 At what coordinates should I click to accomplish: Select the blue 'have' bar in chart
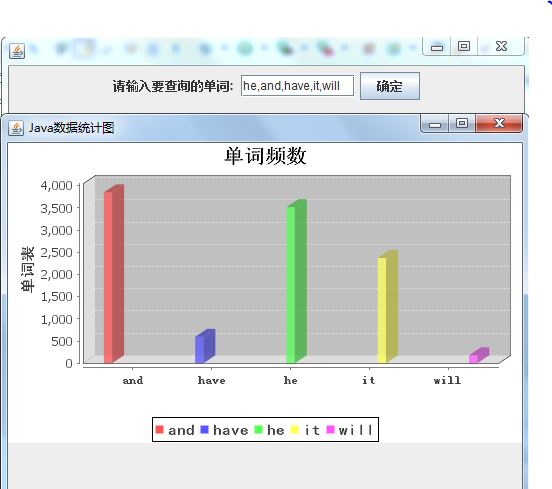point(205,347)
